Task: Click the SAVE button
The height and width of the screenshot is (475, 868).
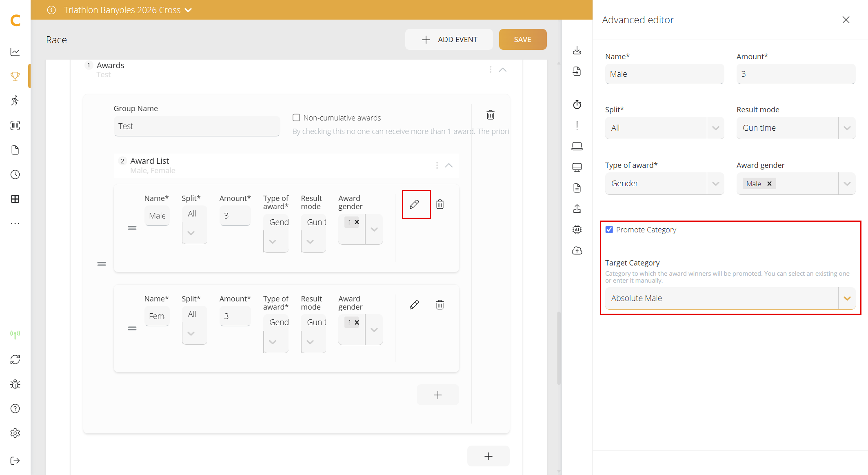Action: tap(523, 40)
